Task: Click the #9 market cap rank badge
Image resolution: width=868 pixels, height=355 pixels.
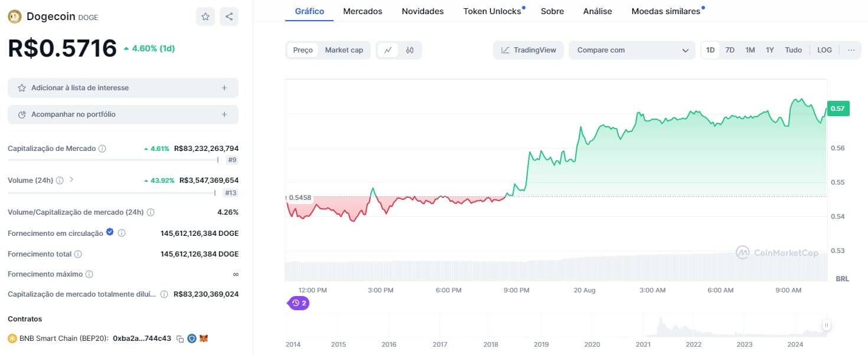Action: click(x=232, y=160)
